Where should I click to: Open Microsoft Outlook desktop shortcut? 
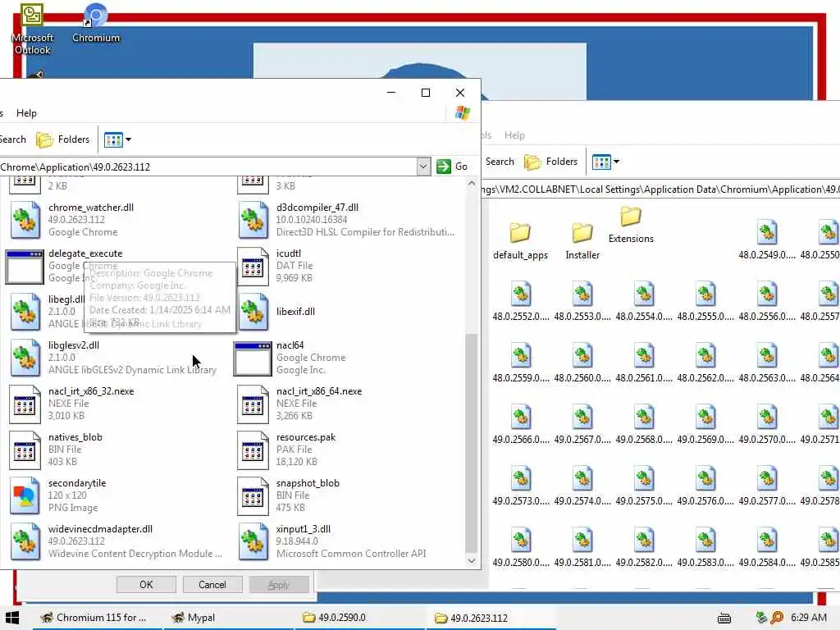click(x=32, y=29)
